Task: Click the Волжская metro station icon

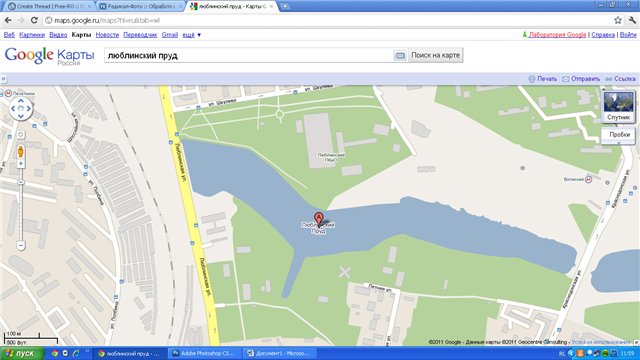Action: tap(588, 179)
